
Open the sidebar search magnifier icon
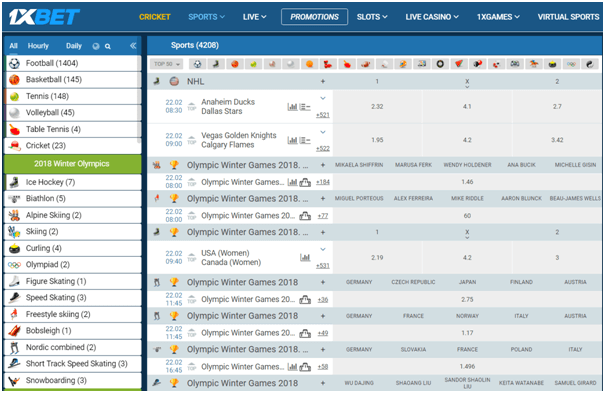[x=108, y=46]
